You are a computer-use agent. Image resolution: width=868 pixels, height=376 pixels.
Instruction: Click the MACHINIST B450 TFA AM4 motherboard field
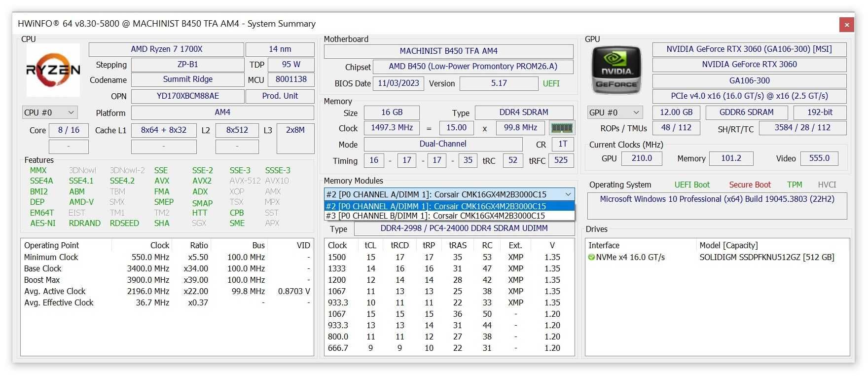(448, 51)
